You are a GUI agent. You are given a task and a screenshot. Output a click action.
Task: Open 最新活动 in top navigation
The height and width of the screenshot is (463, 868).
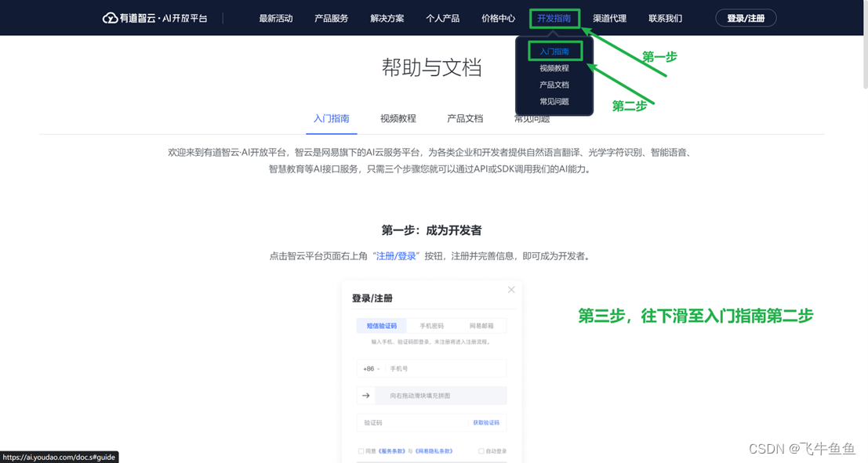tap(276, 18)
